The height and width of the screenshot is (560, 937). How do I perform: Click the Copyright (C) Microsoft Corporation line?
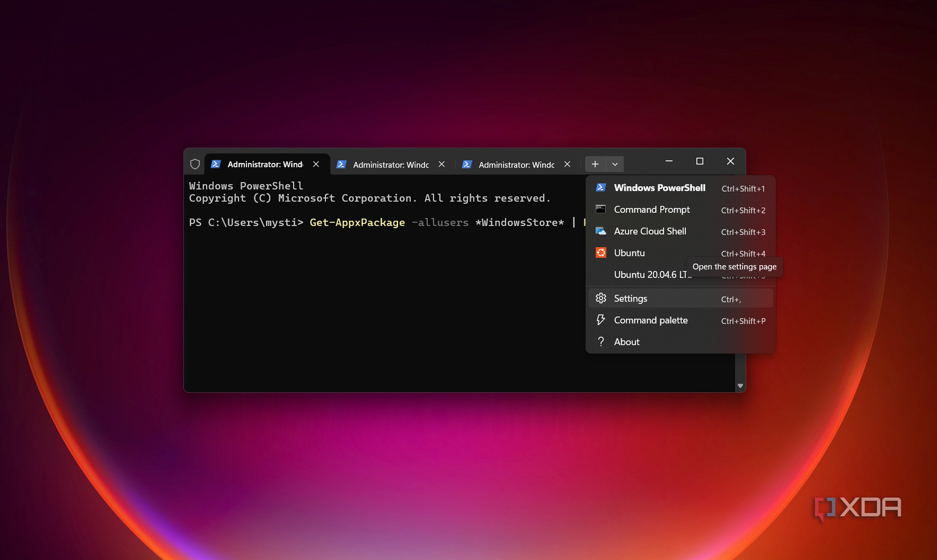pyautogui.click(x=370, y=198)
